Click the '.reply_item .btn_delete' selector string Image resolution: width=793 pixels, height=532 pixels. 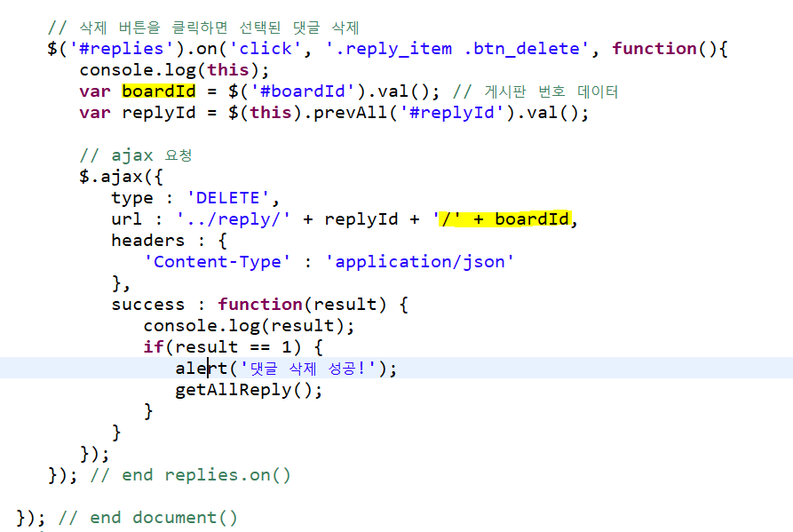click(x=457, y=49)
